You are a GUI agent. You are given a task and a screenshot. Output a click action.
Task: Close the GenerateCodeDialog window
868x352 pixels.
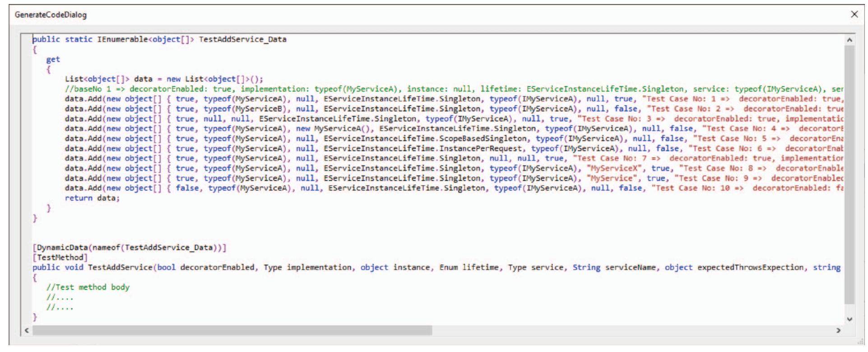(854, 14)
